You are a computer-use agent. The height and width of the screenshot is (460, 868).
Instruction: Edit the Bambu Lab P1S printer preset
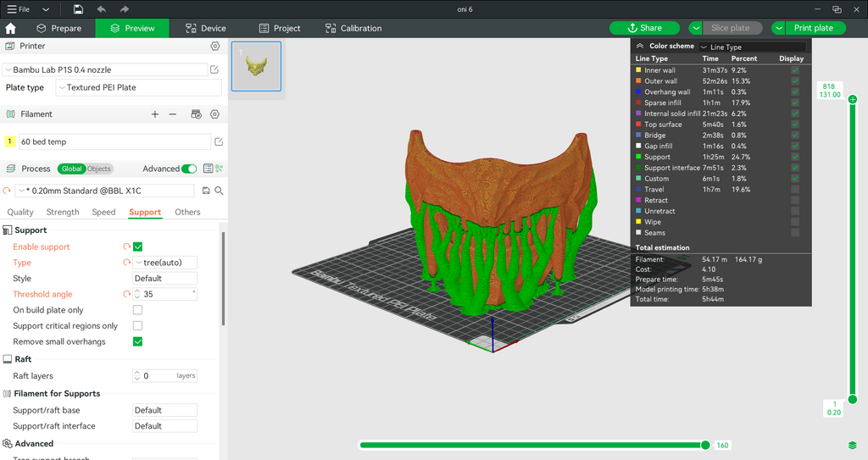click(214, 69)
